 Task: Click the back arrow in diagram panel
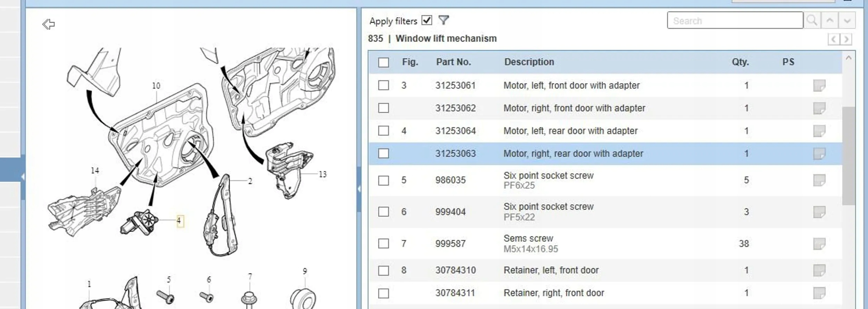[49, 24]
